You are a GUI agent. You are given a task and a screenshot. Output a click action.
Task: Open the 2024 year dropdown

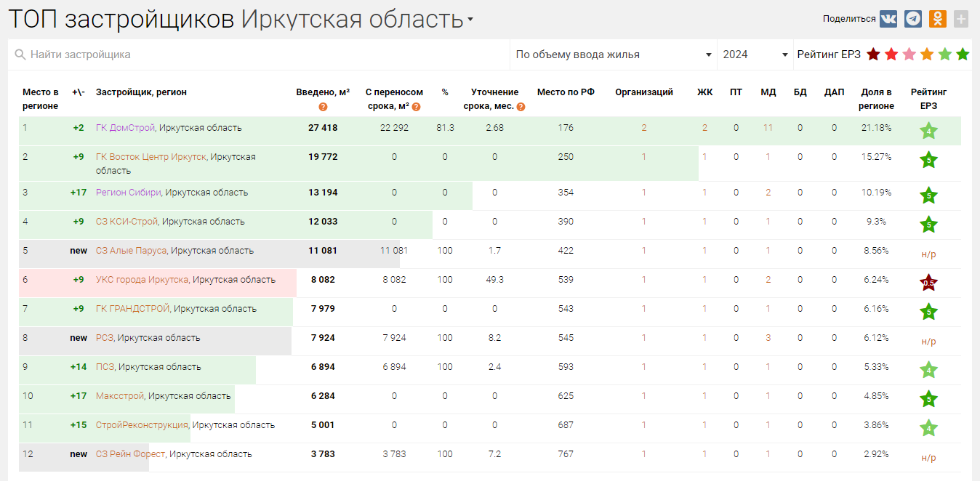(755, 55)
